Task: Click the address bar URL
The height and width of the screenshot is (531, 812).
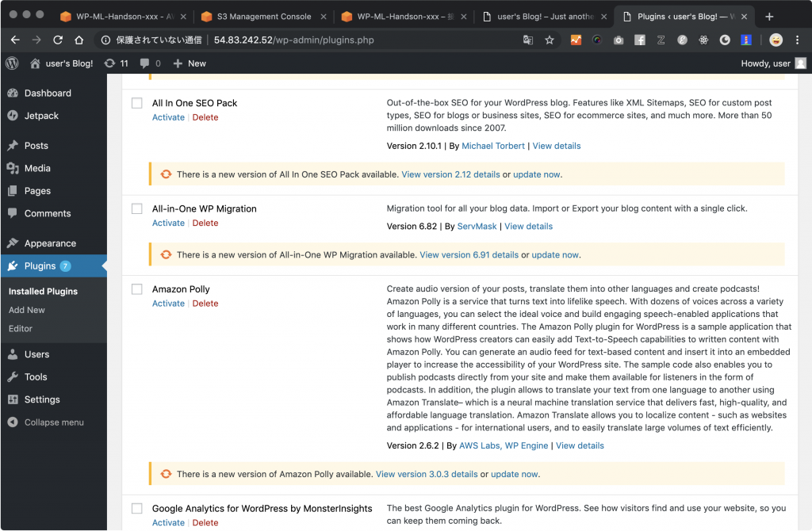Action: [293, 40]
